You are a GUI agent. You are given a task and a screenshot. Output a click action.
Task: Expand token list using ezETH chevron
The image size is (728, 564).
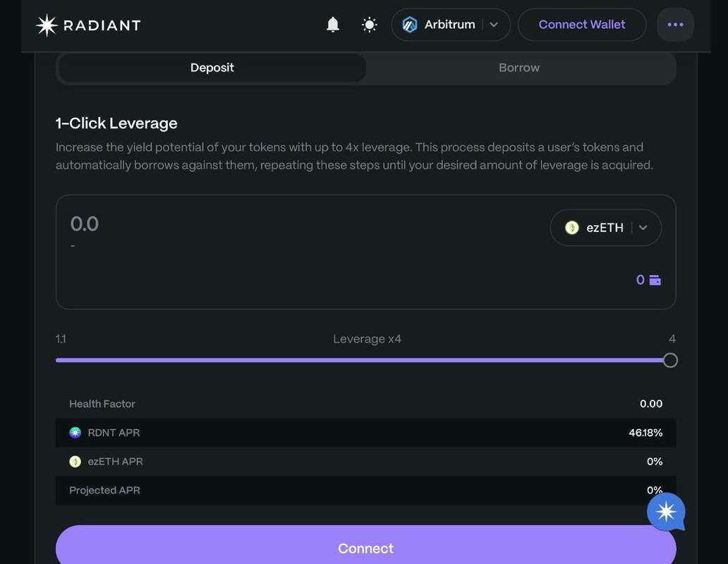tap(643, 228)
